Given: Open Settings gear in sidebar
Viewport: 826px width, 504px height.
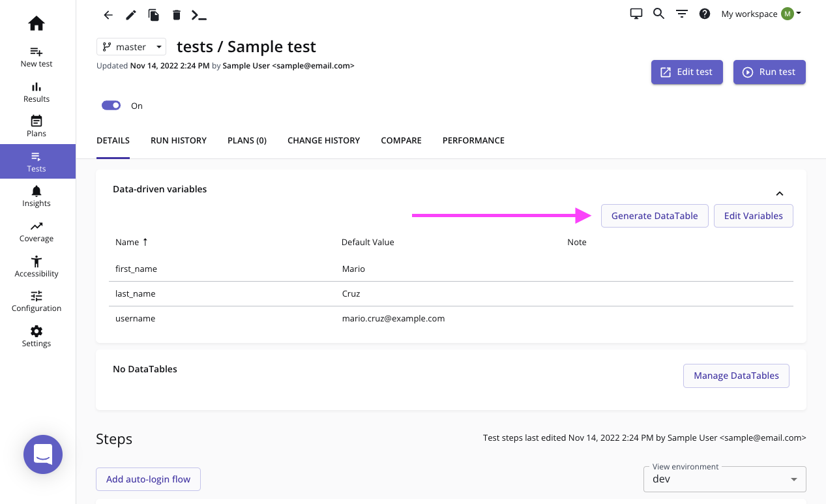Looking at the screenshot, I should pos(37,336).
